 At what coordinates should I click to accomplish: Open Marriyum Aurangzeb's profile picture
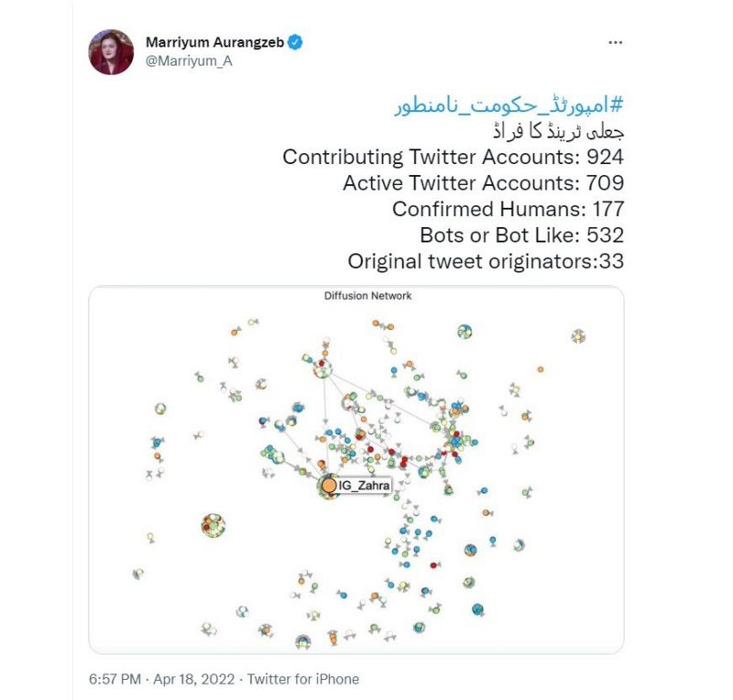[112, 51]
